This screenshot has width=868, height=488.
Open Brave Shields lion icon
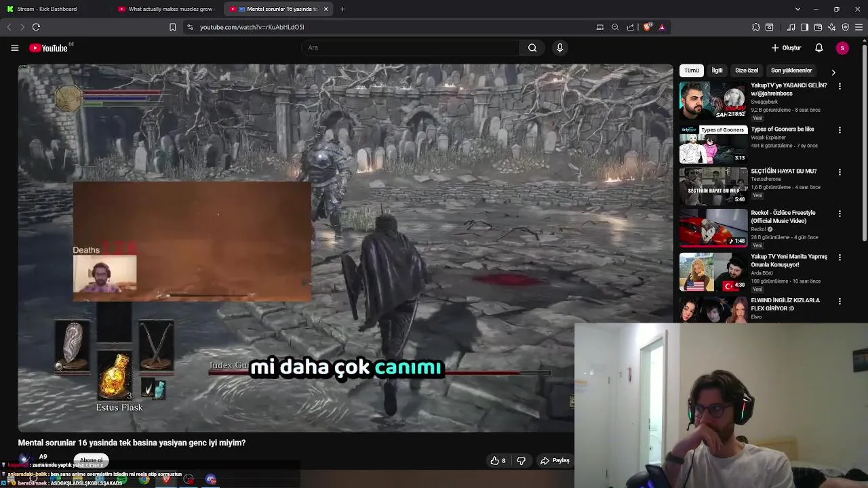(647, 27)
